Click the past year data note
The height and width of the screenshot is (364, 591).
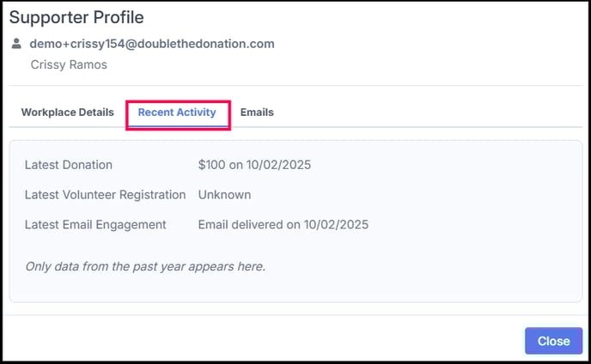(145, 266)
